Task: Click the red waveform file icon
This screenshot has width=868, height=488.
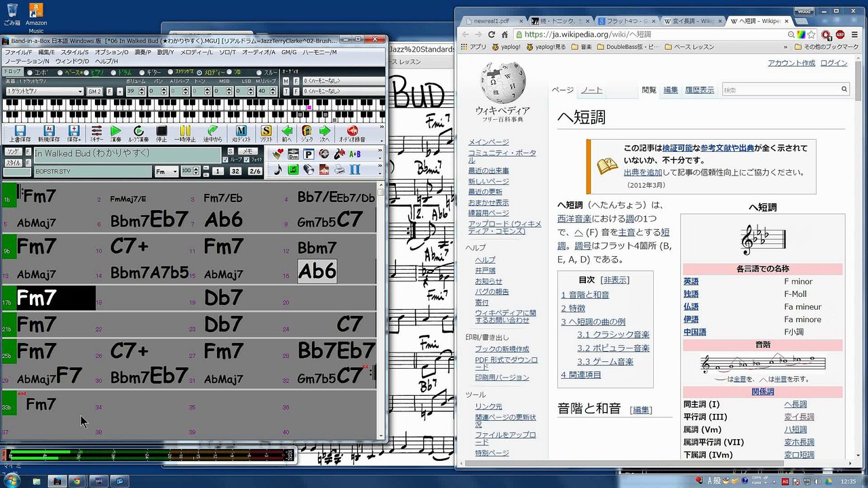Action: (324, 169)
